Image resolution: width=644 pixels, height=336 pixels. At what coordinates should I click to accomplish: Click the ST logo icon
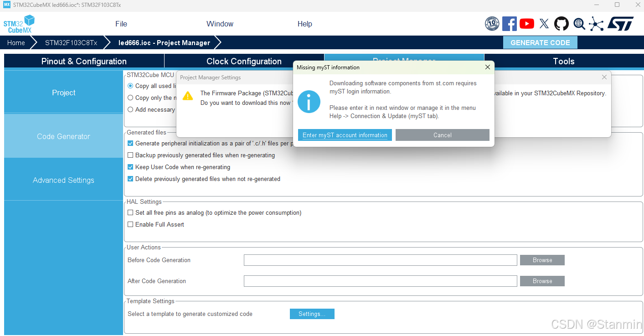click(621, 24)
